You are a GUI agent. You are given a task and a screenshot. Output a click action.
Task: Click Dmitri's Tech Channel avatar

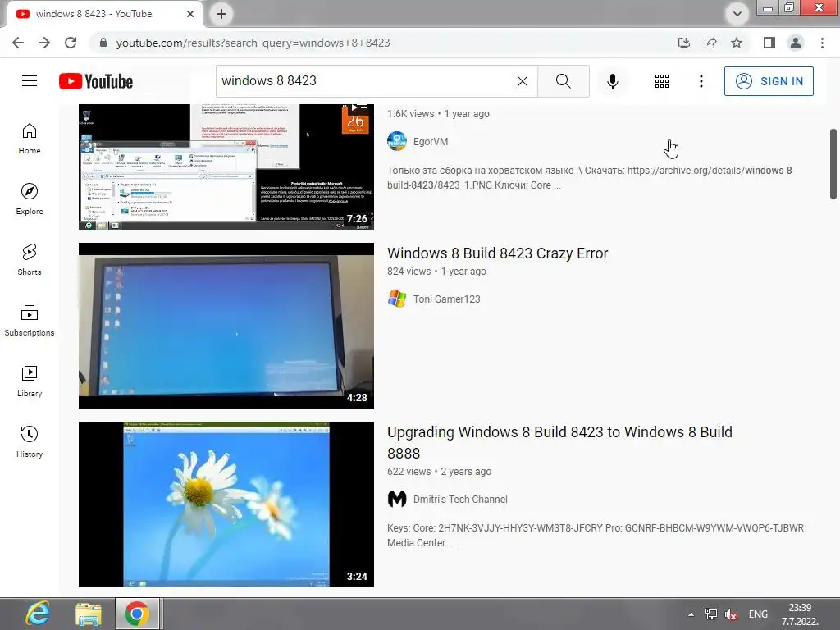tap(397, 500)
